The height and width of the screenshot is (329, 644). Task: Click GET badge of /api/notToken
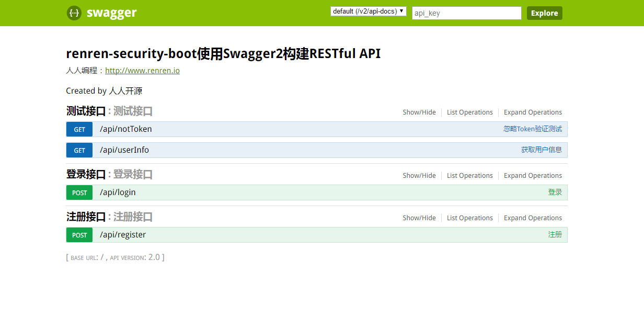(x=79, y=129)
